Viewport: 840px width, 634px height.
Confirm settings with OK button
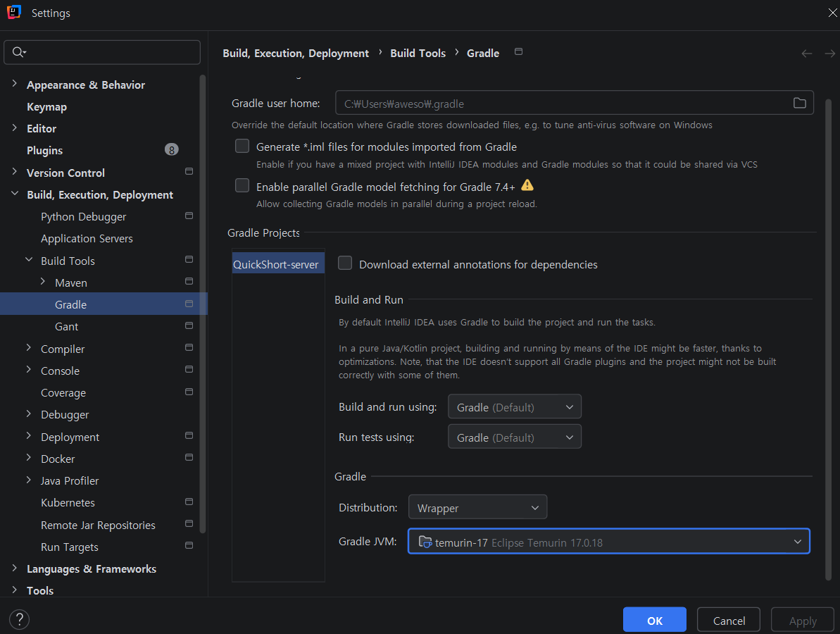[655, 620]
